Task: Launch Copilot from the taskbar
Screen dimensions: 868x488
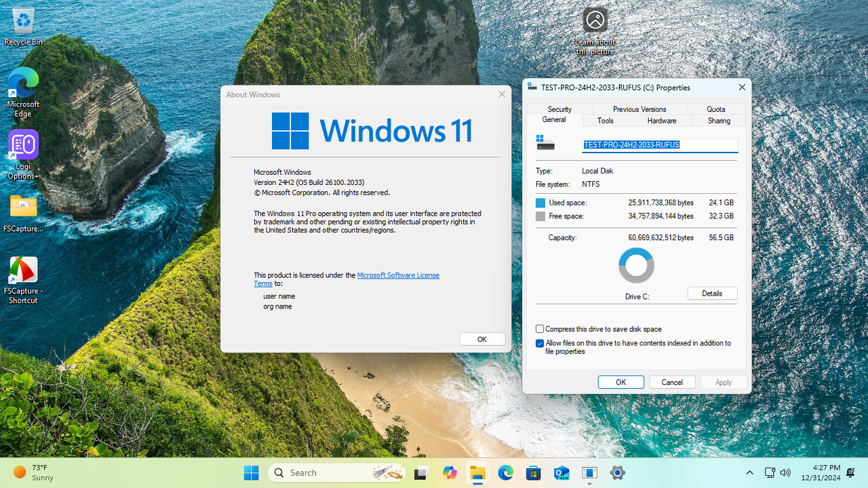Action: click(x=450, y=472)
